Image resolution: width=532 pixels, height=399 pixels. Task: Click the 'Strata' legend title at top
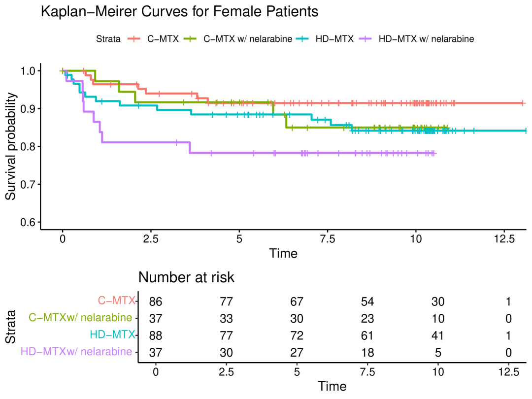(x=108, y=39)
